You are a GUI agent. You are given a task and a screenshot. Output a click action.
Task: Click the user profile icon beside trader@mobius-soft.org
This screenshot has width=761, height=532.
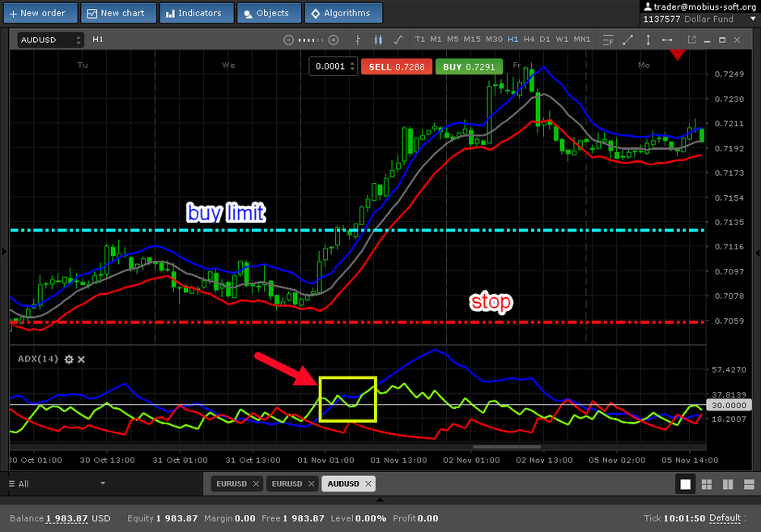click(648, 6)
